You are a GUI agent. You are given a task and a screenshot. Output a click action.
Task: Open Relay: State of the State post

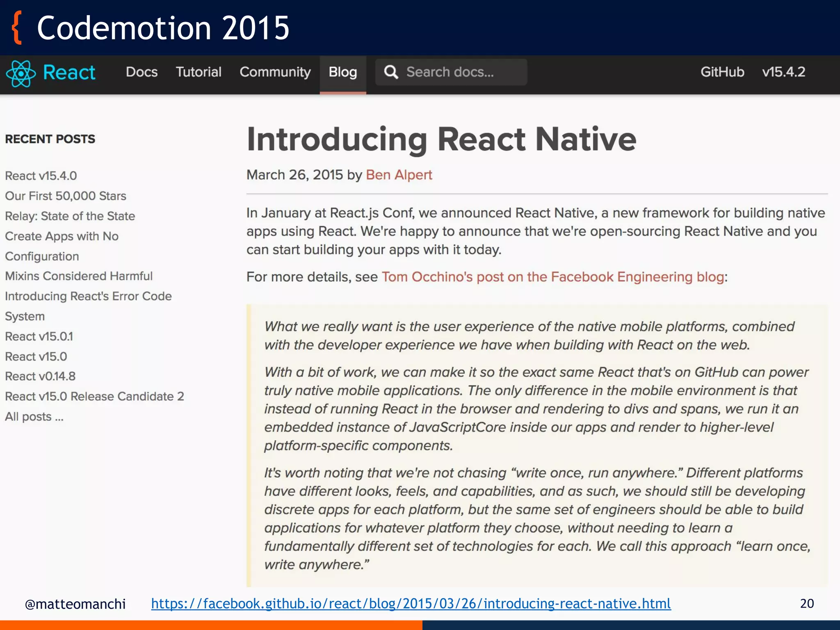coord(70,216)
